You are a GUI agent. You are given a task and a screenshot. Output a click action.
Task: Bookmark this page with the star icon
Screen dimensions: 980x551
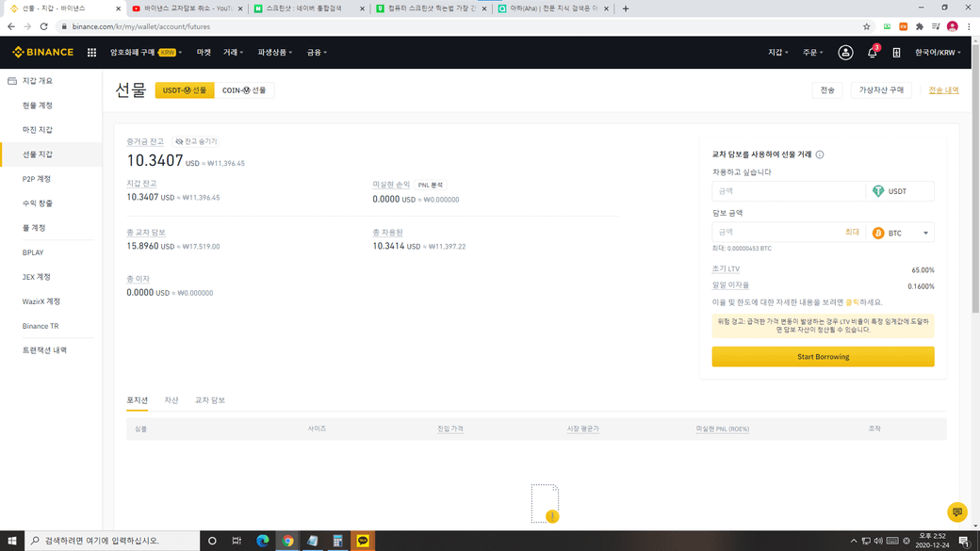[866, 26]
